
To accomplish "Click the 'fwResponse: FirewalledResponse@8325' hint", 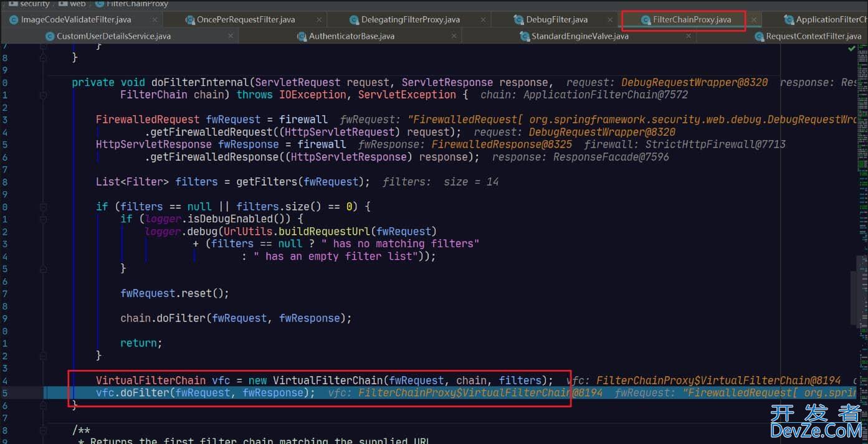I will pyautogui.click(x=465, y=144).
